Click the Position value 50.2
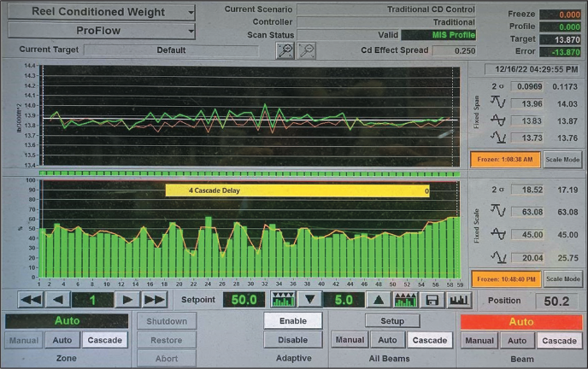The height and width of the screenshot is (369, 588). [556, 301]
